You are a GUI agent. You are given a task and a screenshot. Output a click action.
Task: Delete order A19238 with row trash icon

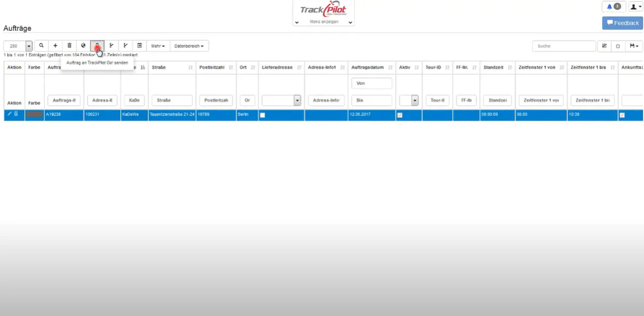pyautogui.click(x=16, y=114)
